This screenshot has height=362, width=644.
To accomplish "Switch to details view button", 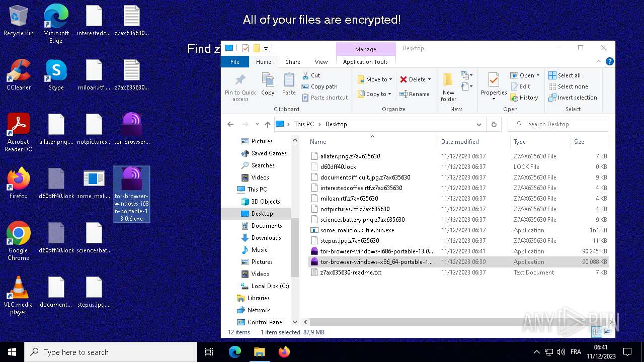I will coord(597,332).
